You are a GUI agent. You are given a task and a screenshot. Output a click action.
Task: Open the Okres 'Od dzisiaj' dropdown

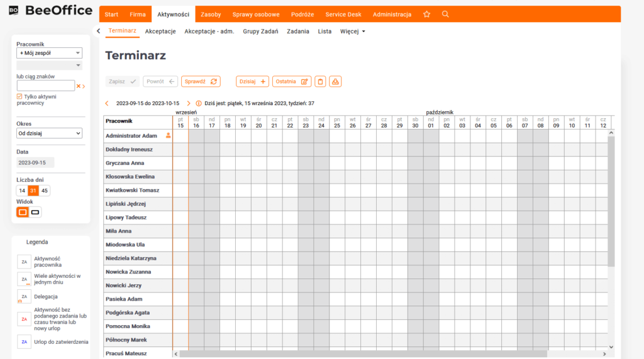pyautogui.click(x=49, y=133)
